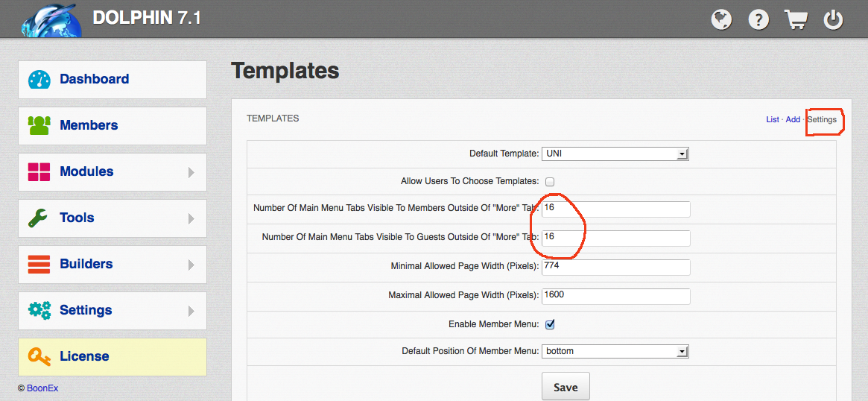
Task: Click the globe icon in top header
Action: click(x=721, y=19)
